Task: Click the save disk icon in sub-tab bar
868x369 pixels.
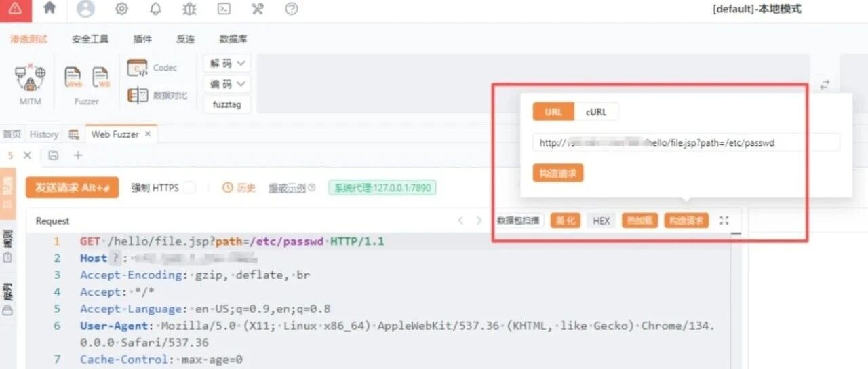Action: tap(54, 155)
